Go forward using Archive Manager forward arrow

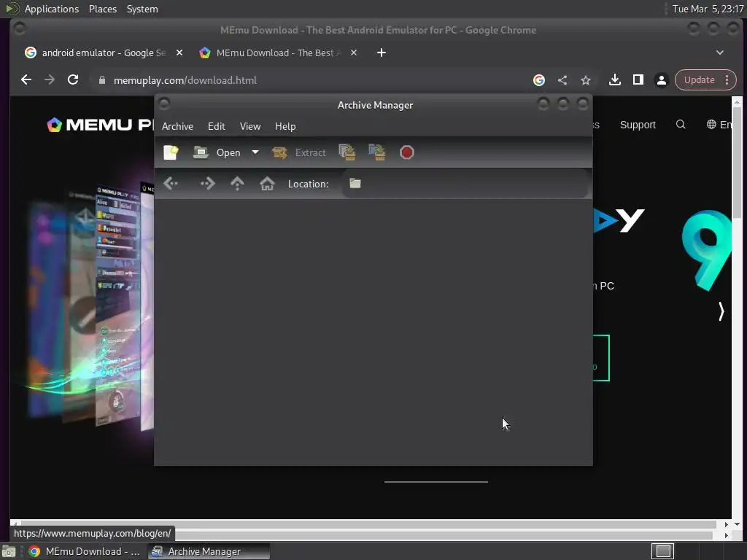click(x=207, y=183)
